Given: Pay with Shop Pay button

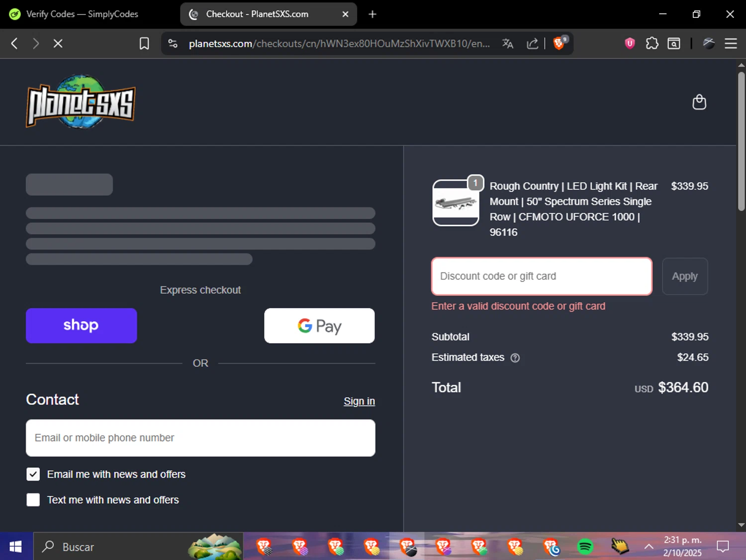Looking at the screenshot, I should pyautogui.click(x=81, y=326).
